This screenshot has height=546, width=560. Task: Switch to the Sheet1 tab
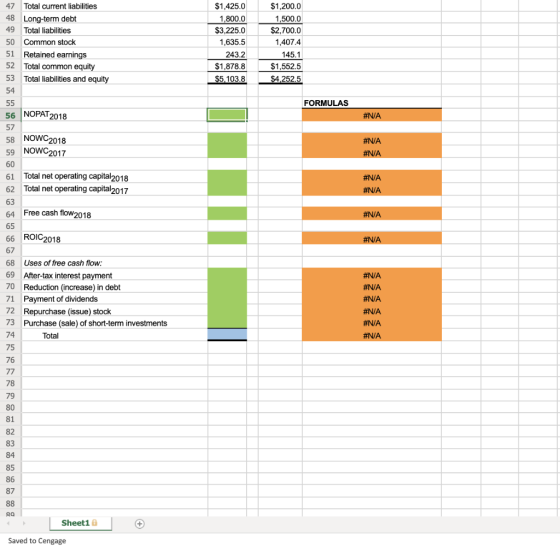tap(80, 523)
